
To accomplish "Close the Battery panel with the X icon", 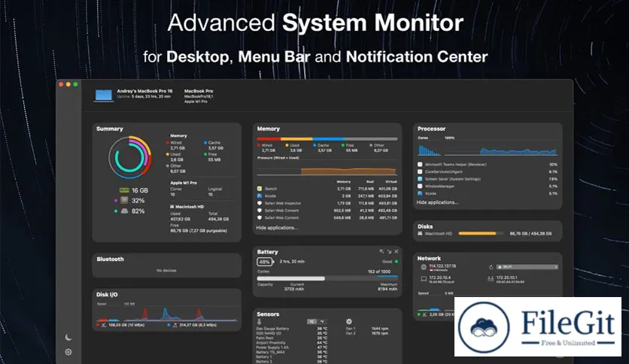I will coord(397,251).
